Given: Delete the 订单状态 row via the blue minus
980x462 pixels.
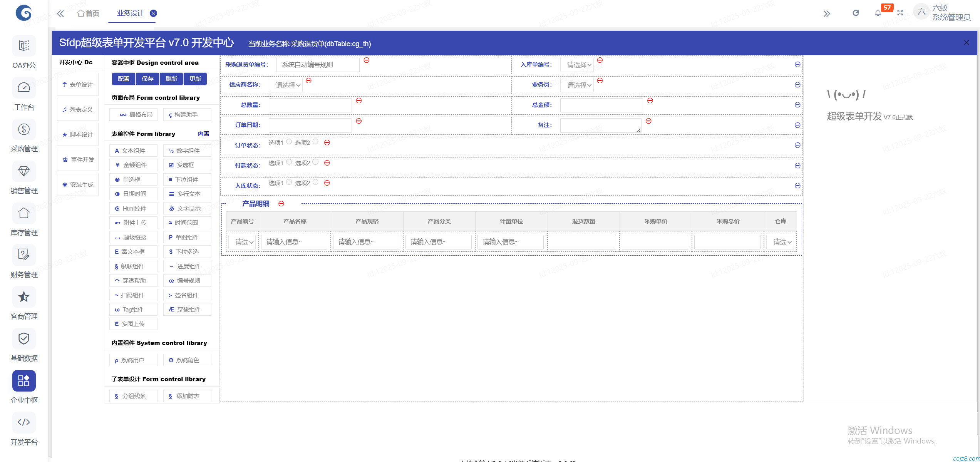Looking at the screenshot, I should [x=797, y=145].
